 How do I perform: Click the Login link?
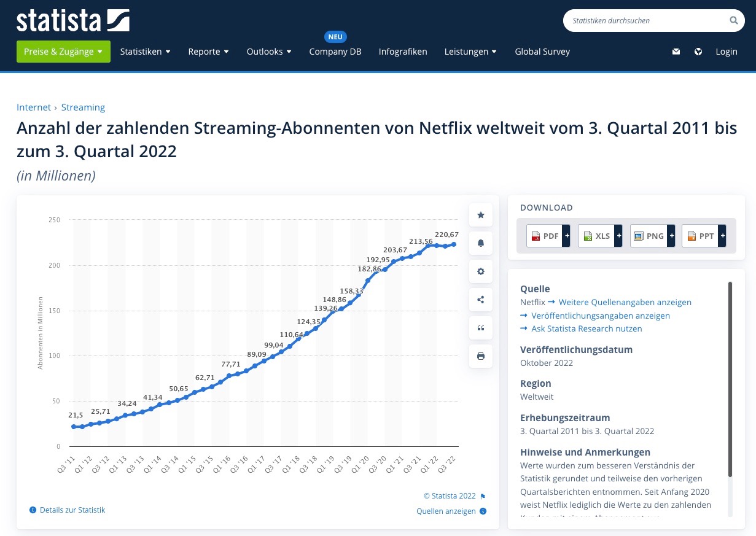pyautogui.click(x=727, y=52)
